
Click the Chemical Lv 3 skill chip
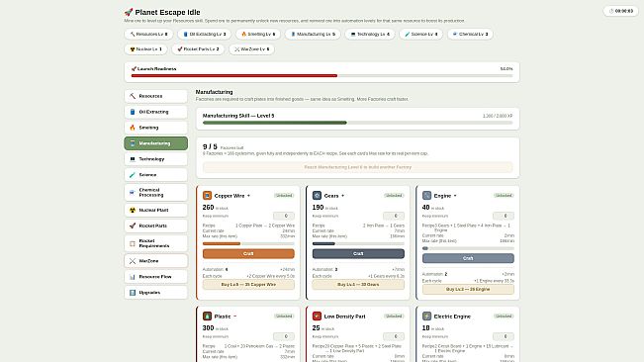coord(470,34)
